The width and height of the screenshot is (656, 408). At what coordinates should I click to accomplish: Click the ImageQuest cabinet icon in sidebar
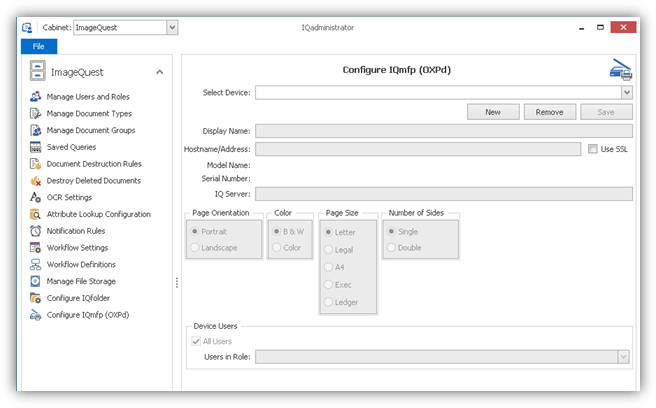pyautogui.click(x=37, y=71)
